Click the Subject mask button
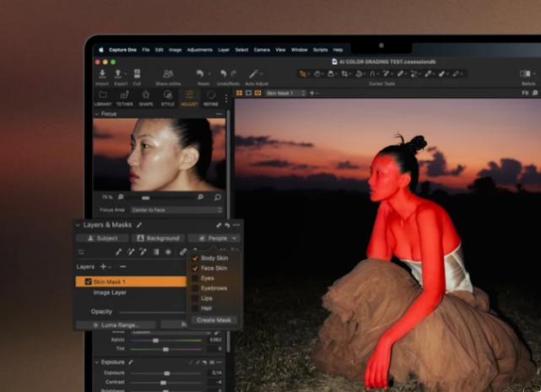 pyautogui.click(x=102, y=239)
